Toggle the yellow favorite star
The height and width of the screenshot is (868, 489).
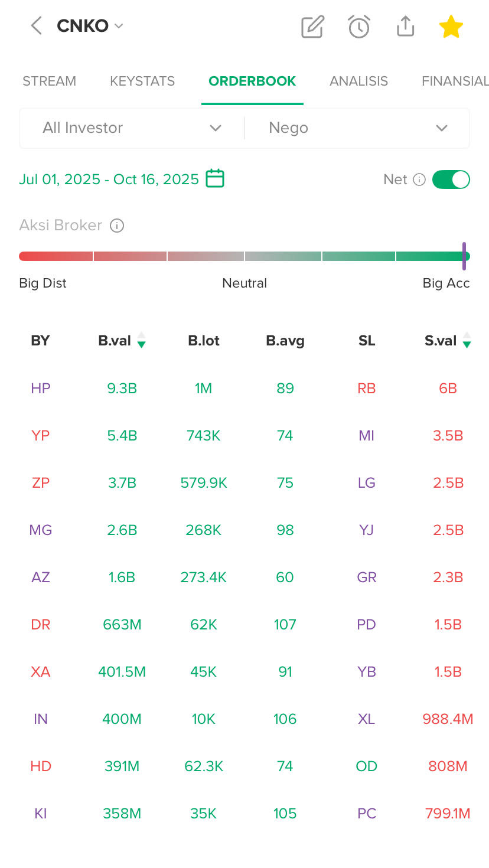click(451, 27)
